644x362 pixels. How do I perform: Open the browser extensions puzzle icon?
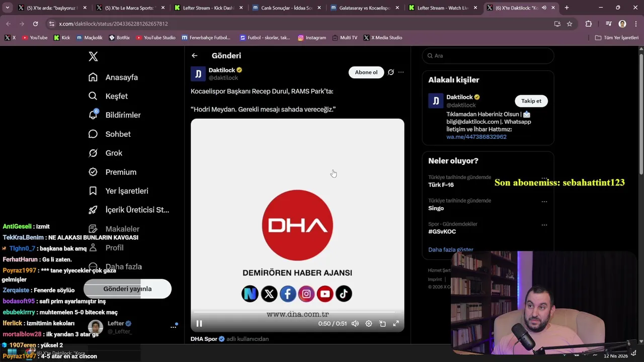point(589,24)
